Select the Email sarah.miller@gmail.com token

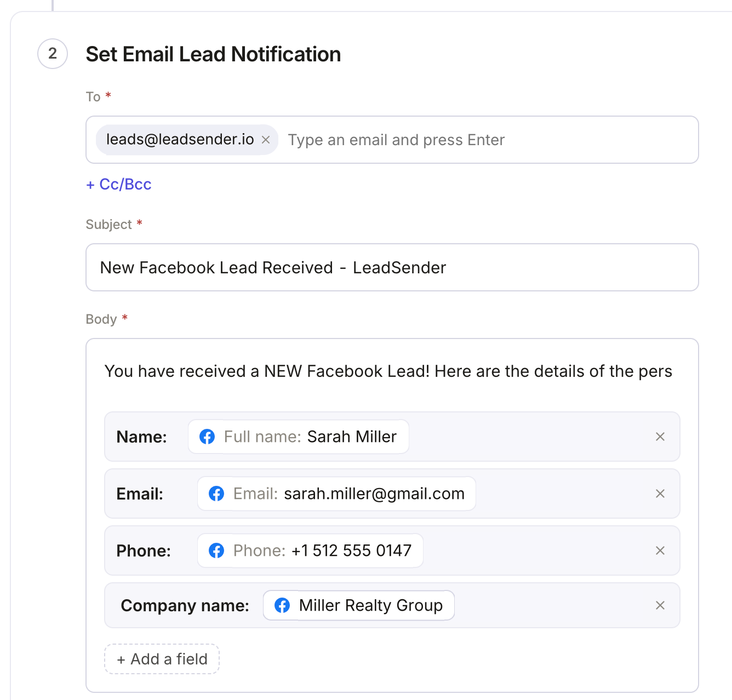pyautogui.click(x=336, y=494)
